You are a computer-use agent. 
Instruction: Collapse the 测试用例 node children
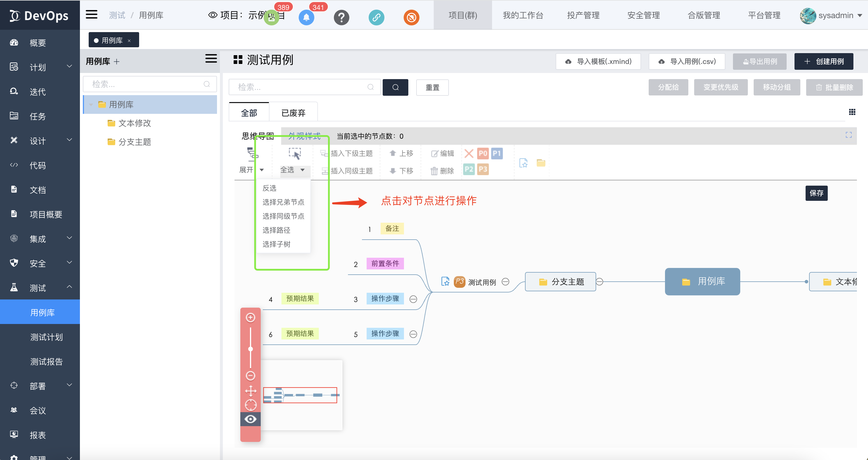point(505,282)
